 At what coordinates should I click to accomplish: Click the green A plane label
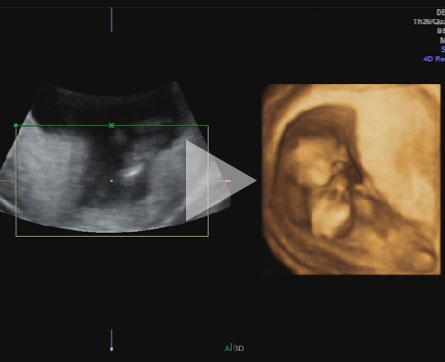pos(228,348)
